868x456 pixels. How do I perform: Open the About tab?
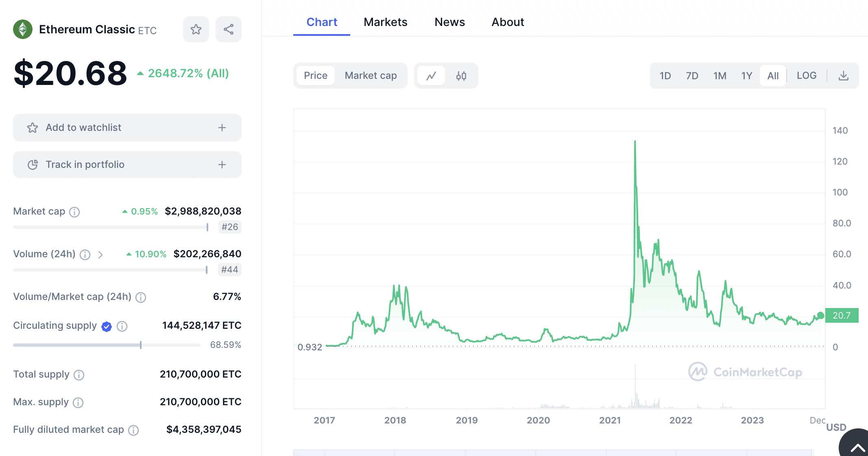tap(508, 22)
